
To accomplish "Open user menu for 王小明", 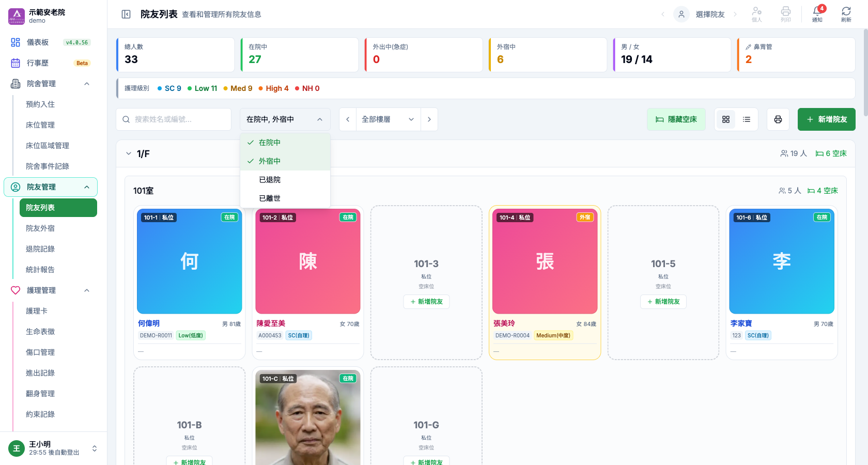I will tap(54, 448).
